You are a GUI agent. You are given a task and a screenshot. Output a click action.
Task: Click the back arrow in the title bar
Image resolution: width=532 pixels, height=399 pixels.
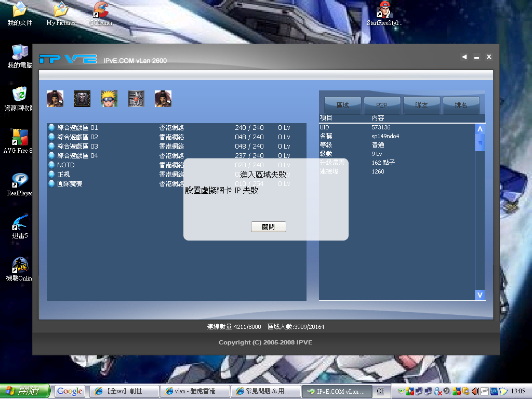(464, 57)
